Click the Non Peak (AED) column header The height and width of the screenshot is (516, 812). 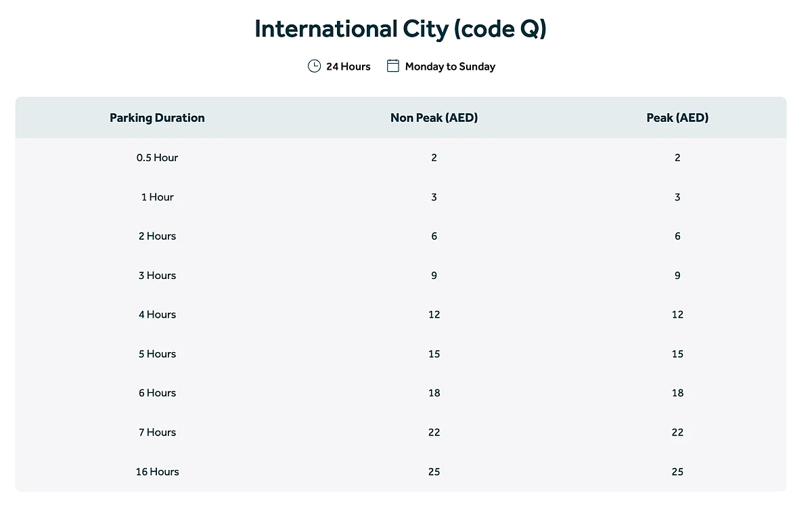pos(434,118)
